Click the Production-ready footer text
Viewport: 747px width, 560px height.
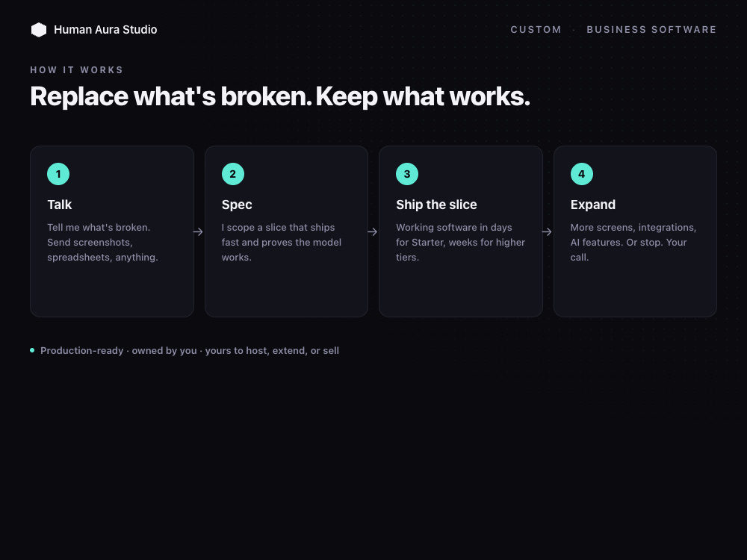pyautogui.click(x=190, y=350)
